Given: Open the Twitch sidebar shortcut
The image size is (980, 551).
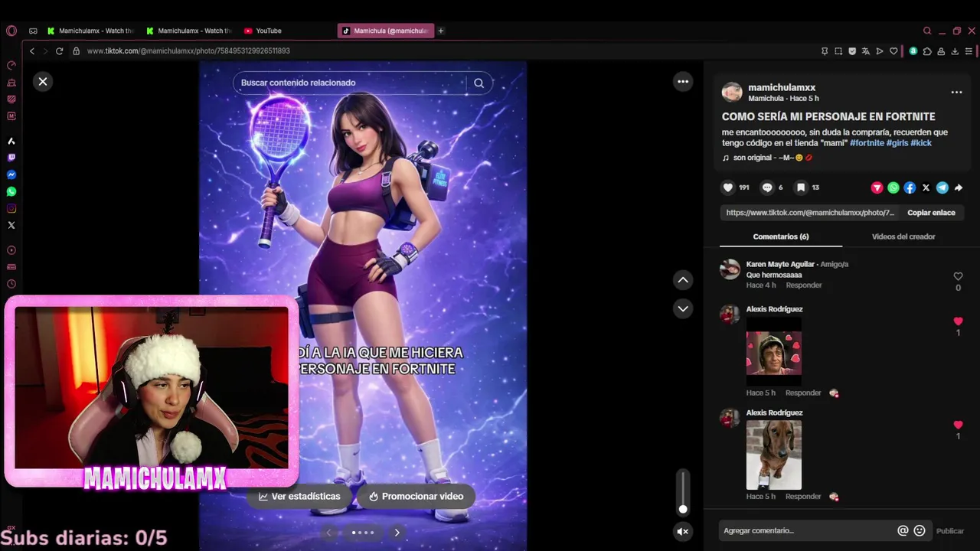Looking at the screenshot, I should click(x=11, y=158).
